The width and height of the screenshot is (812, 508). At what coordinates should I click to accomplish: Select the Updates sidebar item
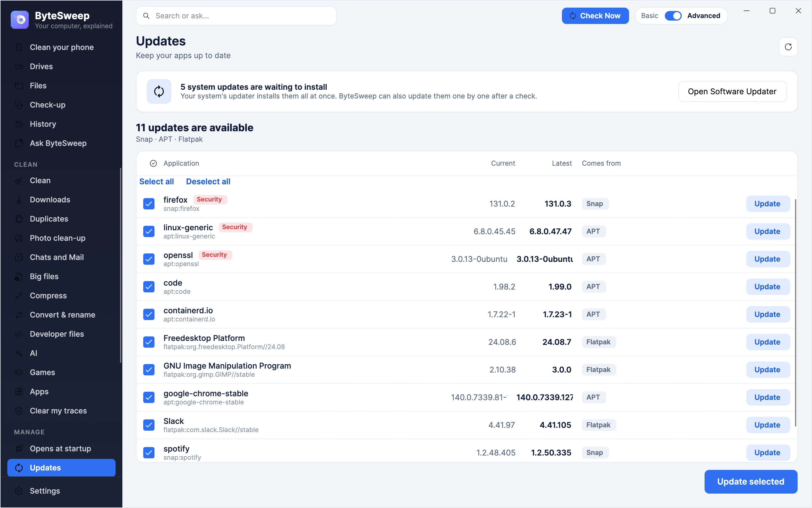click(x=61, y=468)
